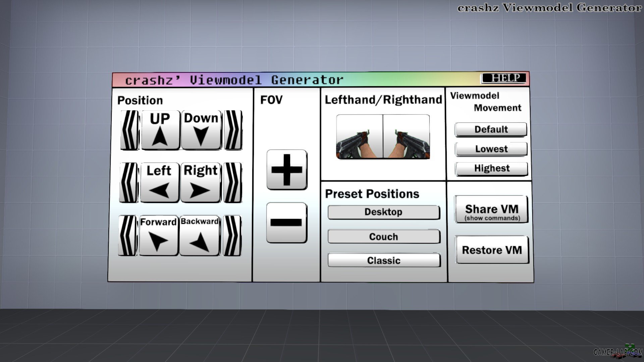Move the viewmodel with the Down arrow
The width and height of the screenshot is (644, 362).
tap(201, 130)
